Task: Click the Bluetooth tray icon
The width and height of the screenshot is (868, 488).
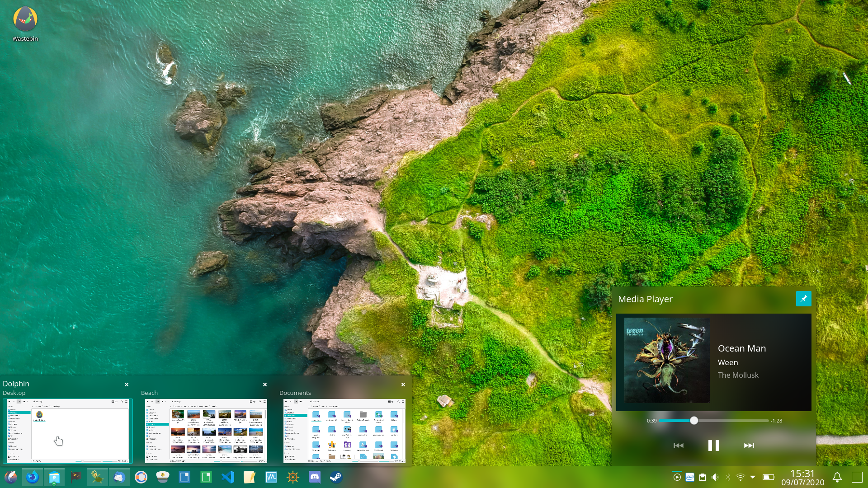Action: (x=728, y=477)
